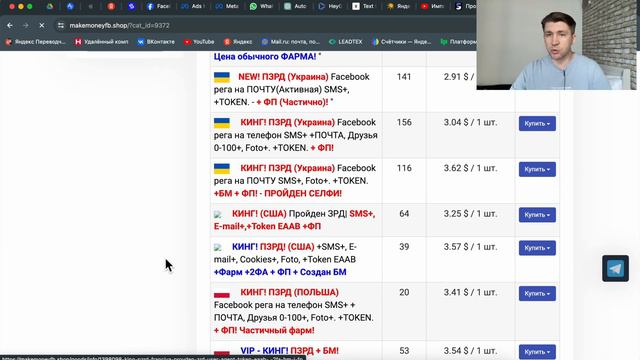This screenshot has height=360, width=640.
Task: Click quantity value 39
Action: 404,247
